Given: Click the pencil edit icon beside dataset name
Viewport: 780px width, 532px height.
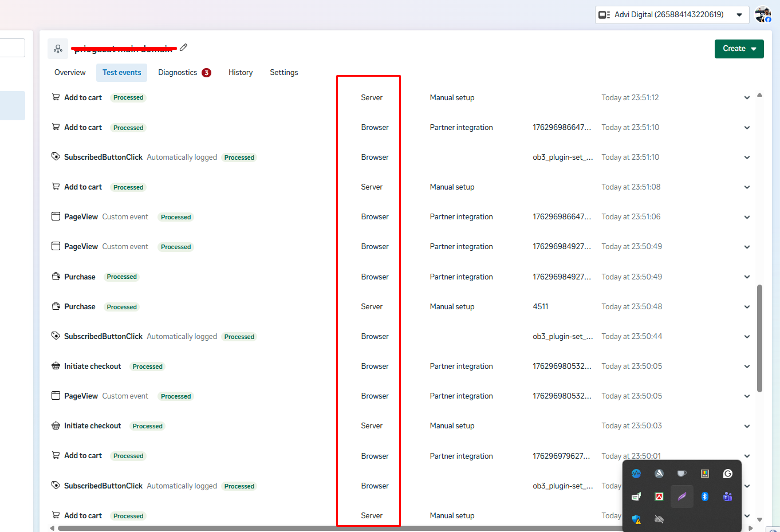Looking at the screenshot, I should [183, 48].
